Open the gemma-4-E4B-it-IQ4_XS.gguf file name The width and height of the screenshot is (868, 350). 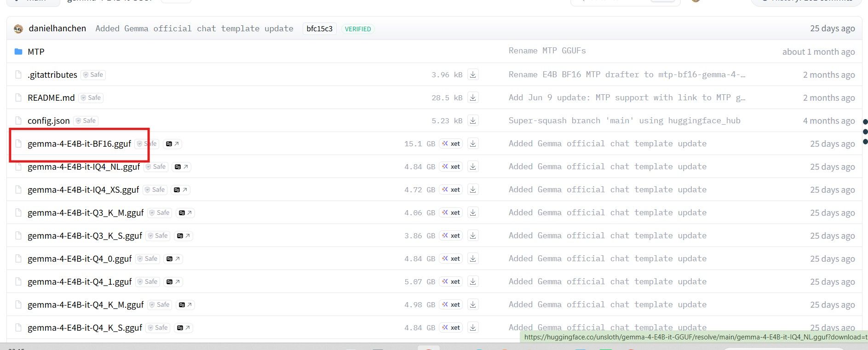(x=83, y=189)
